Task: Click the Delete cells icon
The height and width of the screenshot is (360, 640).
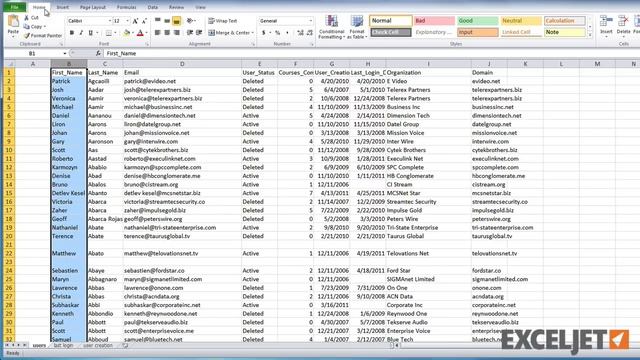Action: tap(623, 21)
